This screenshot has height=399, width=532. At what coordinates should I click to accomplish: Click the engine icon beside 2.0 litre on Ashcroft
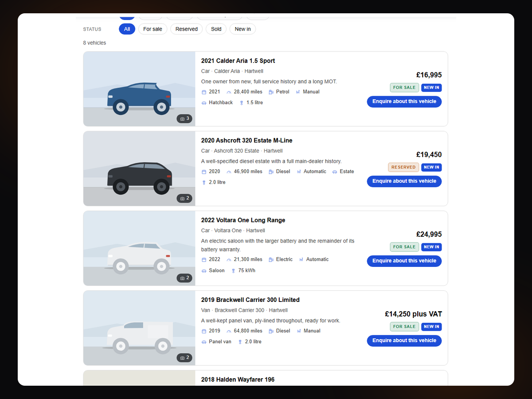point(204,182)
